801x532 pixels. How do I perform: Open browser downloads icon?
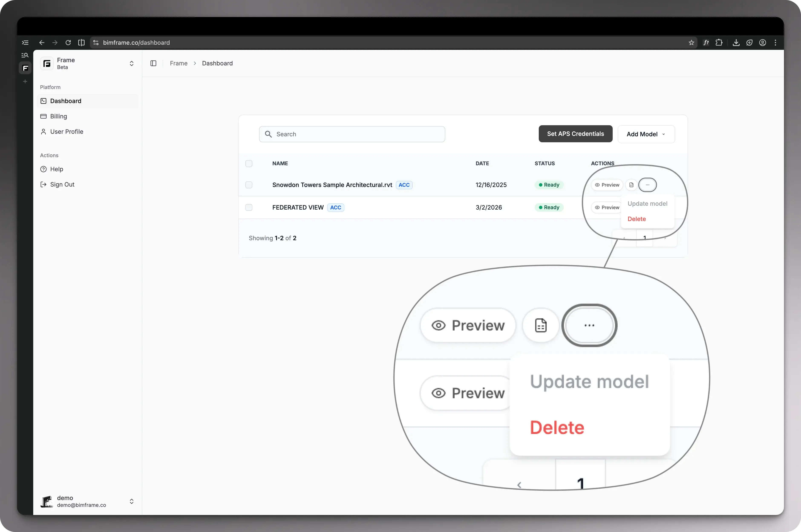736,43
